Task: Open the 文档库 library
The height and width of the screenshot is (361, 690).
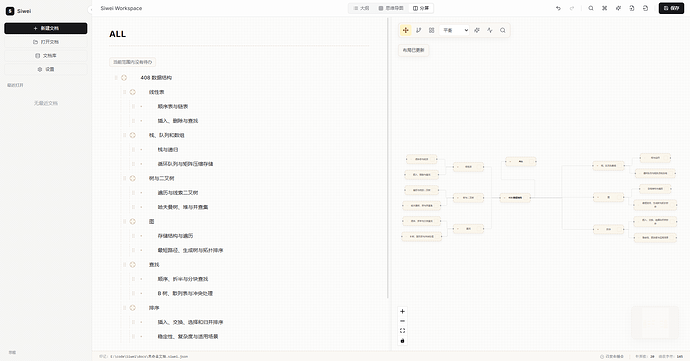Action: pos(46,55)
